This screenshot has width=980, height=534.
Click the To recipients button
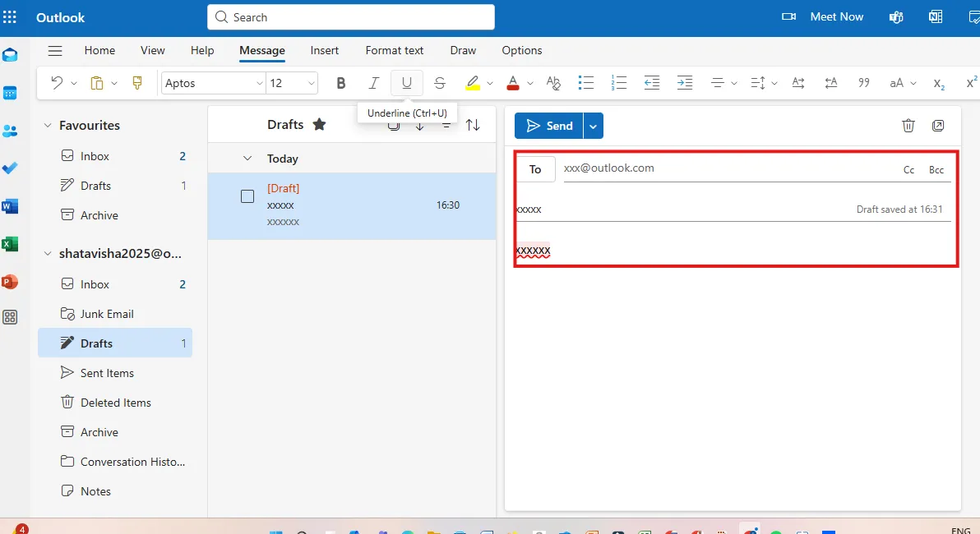pyautogui.click(x=535, y=169)
